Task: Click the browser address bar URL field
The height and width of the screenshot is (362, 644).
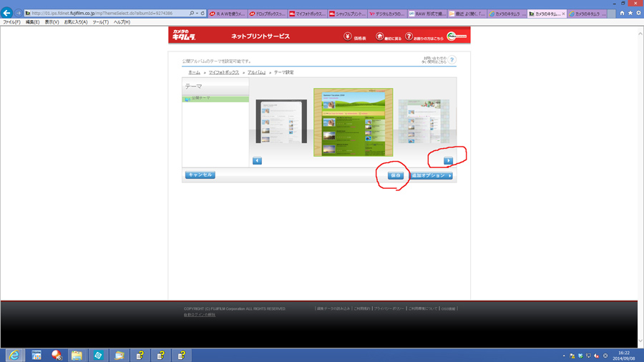Action: click(107, 13)
